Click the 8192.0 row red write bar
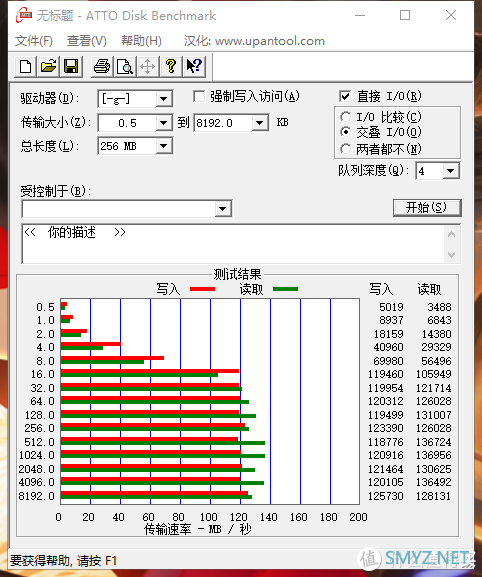Image resolution: width=482 pixels, height=577 pixels. pos(154,493)
